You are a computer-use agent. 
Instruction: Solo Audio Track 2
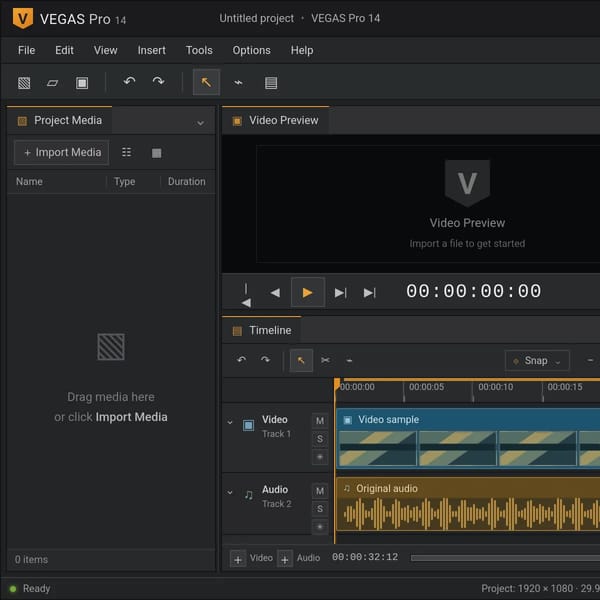tap(320, 509)
